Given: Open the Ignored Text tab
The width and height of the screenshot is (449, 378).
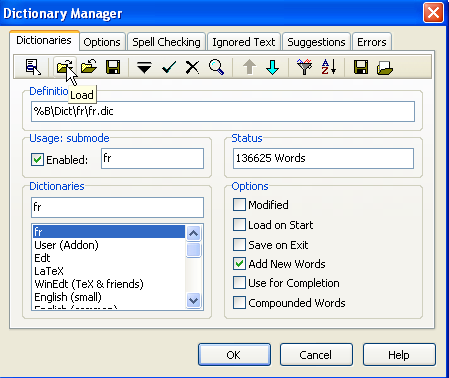Looking at the screenshot, I should [x=244, y=42].
